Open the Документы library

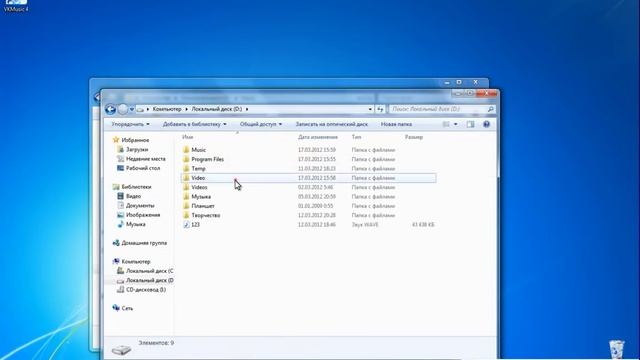[x=140, y=206]
